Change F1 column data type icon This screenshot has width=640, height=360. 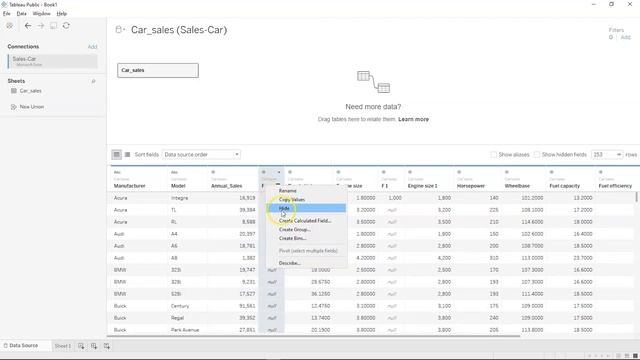click(383, 172)
